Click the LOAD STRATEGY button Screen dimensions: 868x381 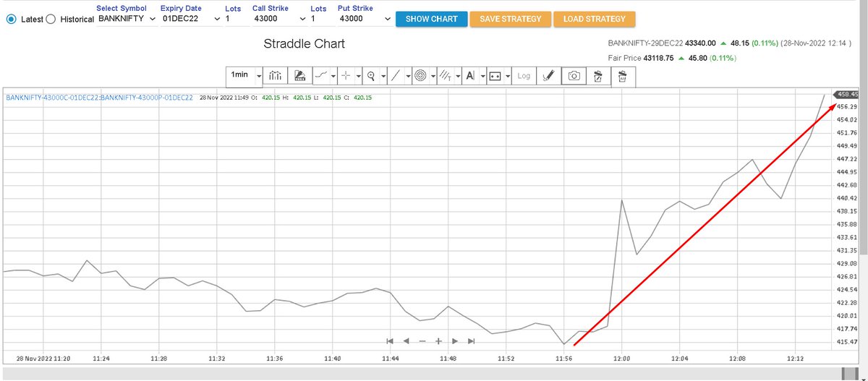[595, 19]
